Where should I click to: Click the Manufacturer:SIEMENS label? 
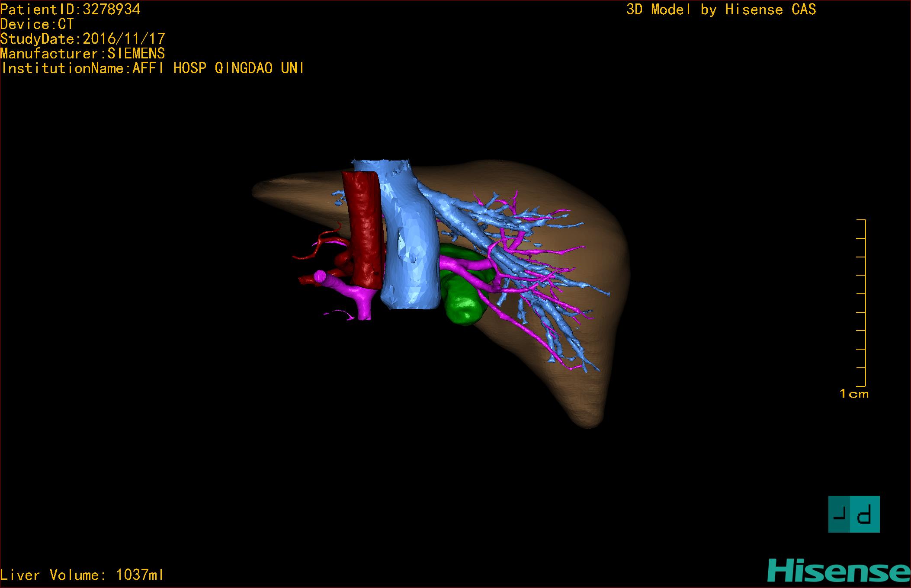point(83,53)
